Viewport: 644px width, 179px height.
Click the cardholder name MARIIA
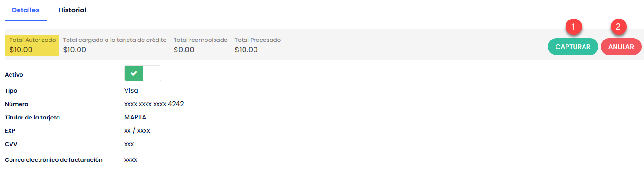pyautogui.click(x=135, y=117)
